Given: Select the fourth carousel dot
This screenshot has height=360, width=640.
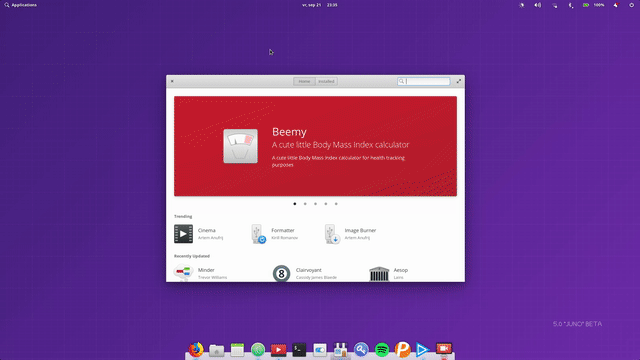Looking at the screenshot, I should pos(326,204).
